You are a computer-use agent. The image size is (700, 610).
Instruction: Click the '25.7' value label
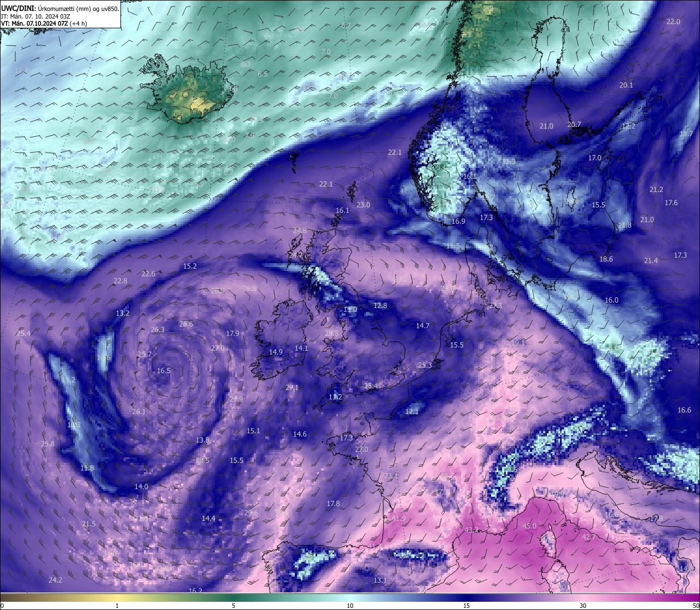click(144, 354)
